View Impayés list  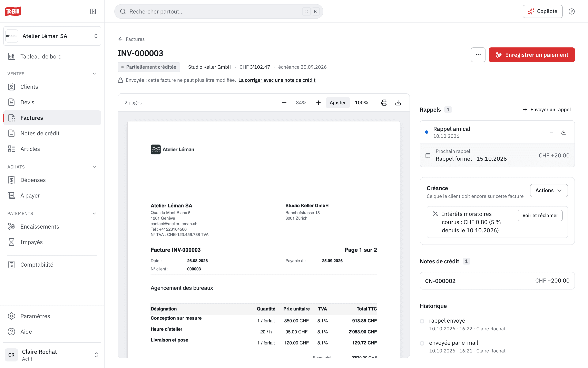pos(52,242)
